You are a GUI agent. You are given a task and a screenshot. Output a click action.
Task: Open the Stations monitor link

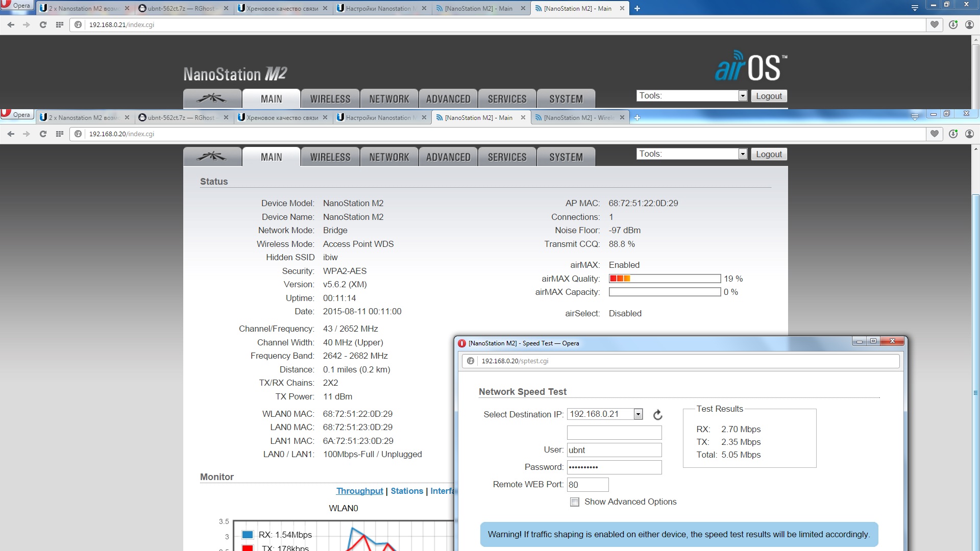pos(407,491)
